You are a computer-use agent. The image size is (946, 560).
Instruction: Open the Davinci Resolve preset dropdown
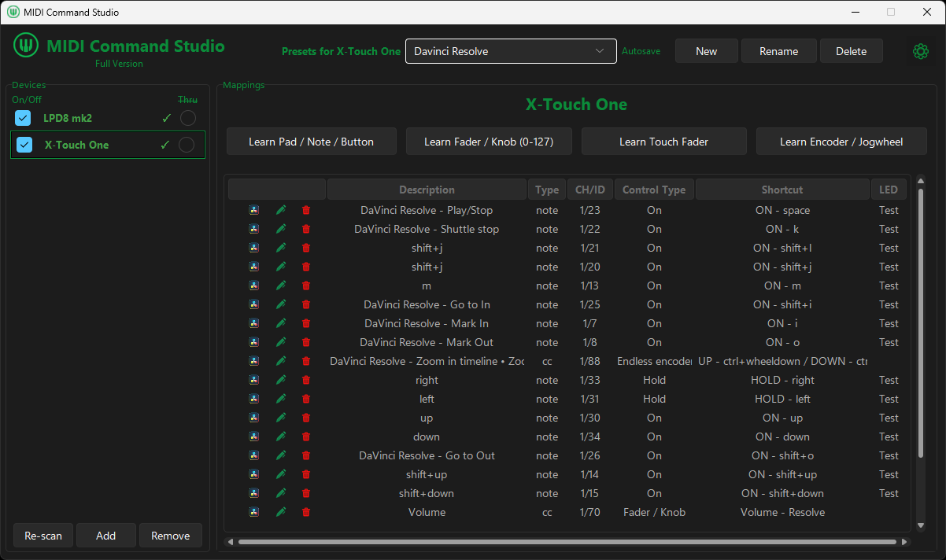510,51
